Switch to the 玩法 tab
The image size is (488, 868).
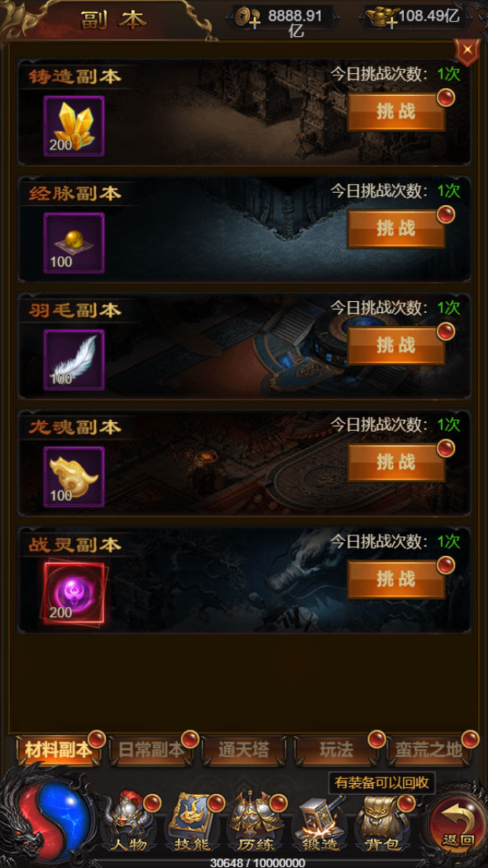336,750
